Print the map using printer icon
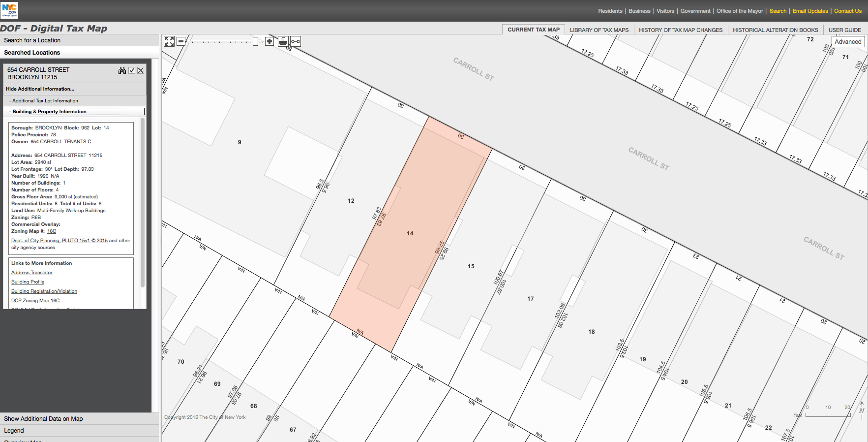868x442 pixels. click(x=283, y=41)
